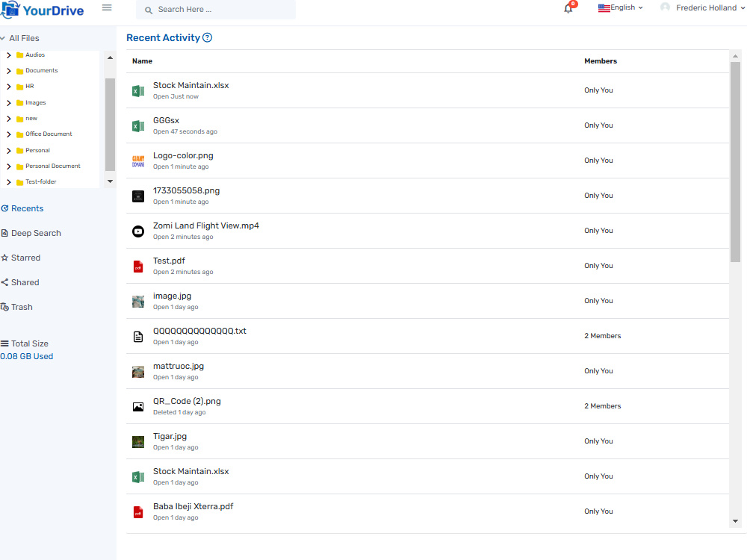Expand the Office Document folder node
747x560 pixels.
pos(8,134)
